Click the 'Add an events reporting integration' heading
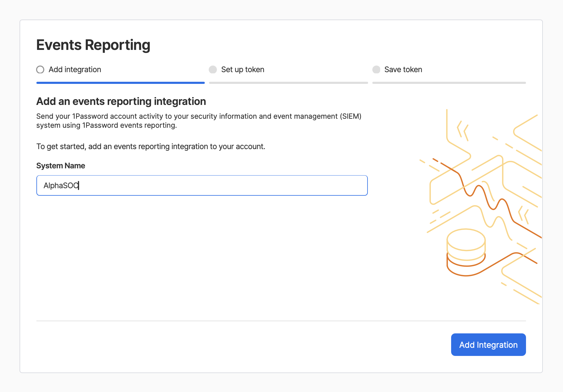 121,101
